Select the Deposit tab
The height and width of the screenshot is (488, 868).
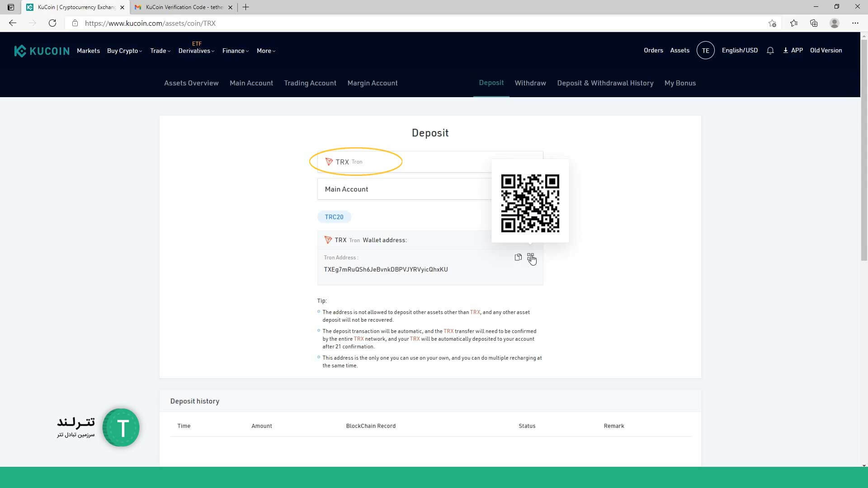point(491,83)
